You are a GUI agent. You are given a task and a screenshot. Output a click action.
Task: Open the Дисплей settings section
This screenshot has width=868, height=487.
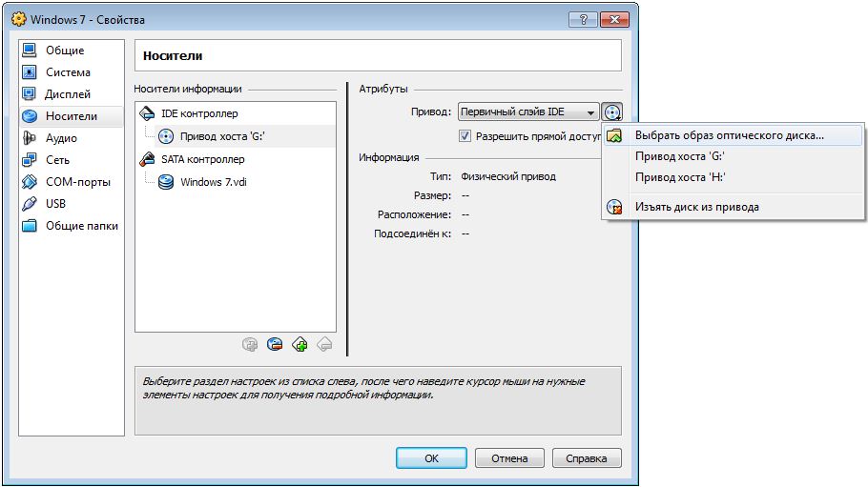[71, 94]
